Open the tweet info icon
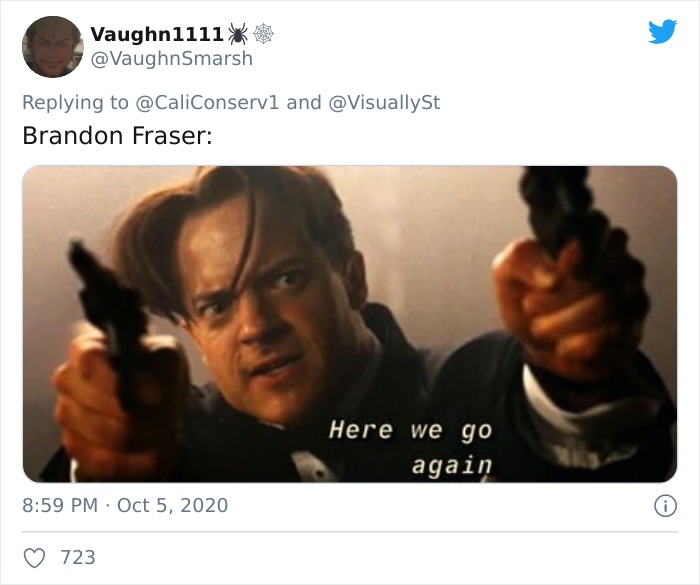Screen dimensions: 700x585 click(666, 506)
